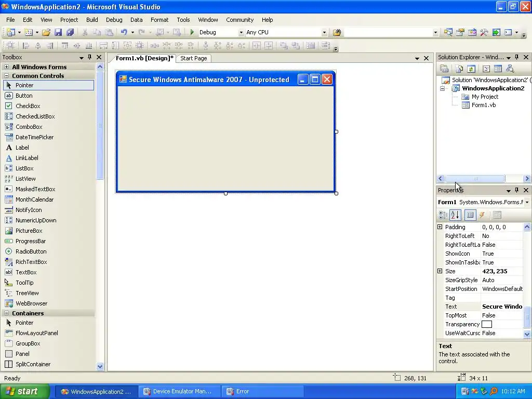Switch to Form1.vb [Design] tab
Viewport: 532px width, 399px height.
[144, 58]
